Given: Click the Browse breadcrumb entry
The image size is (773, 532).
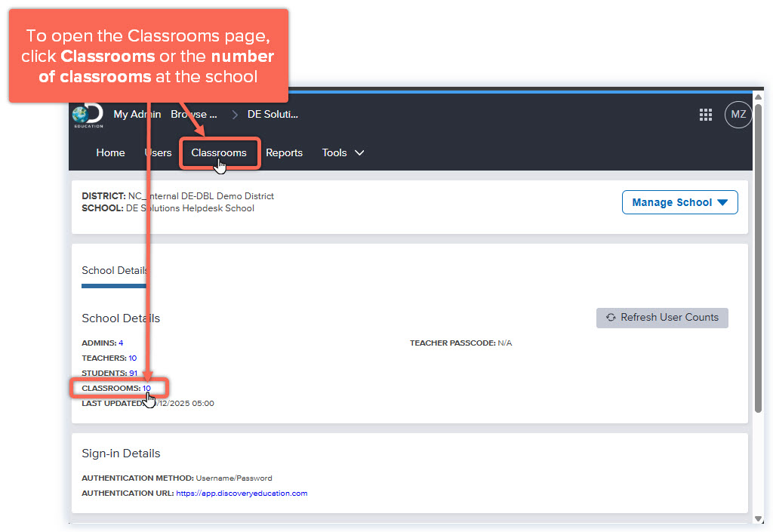Looking at the screenshot, I should tap(193, 114).
